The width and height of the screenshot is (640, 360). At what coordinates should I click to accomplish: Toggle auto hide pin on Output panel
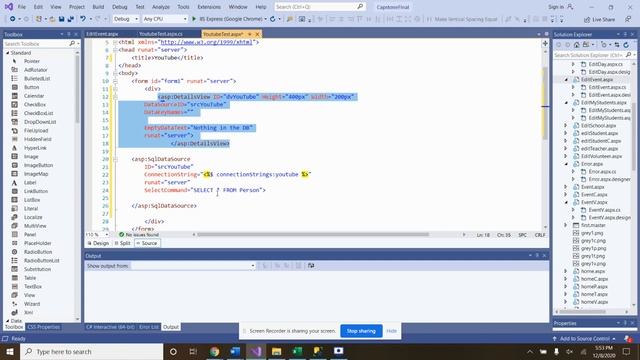pyautogui.click(x=537, y=256)
